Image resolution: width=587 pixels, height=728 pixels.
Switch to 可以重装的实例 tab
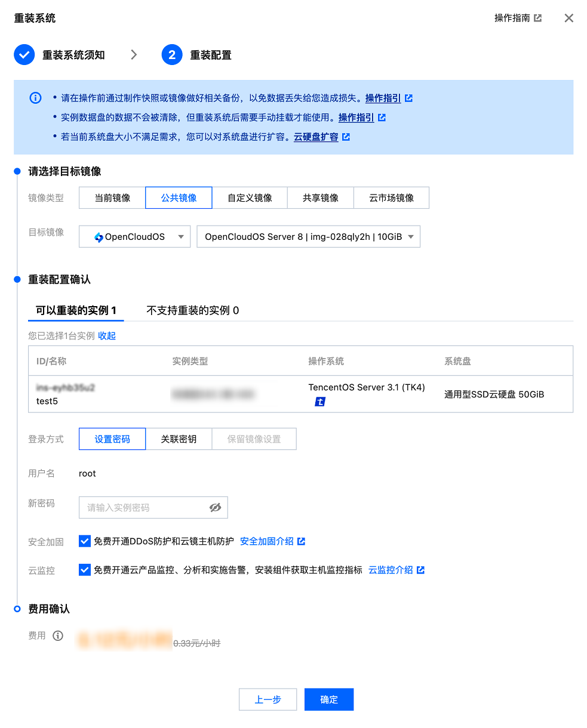pyautogui.click(x=76, y=310)
